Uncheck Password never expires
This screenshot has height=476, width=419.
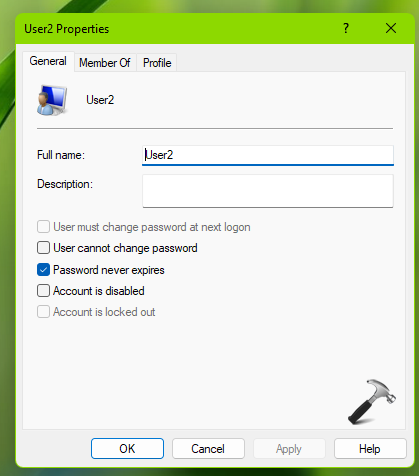(43, 270)
